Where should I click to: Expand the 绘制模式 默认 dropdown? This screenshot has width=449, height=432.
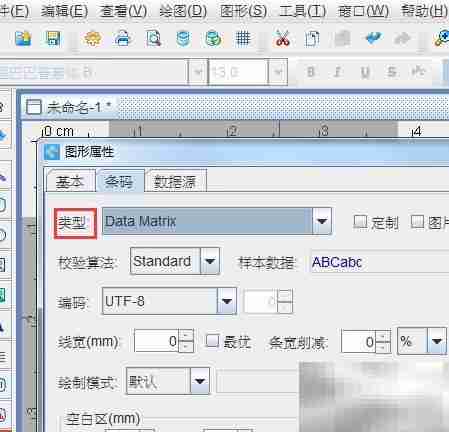pyautogui.click(x=200, y=381)
